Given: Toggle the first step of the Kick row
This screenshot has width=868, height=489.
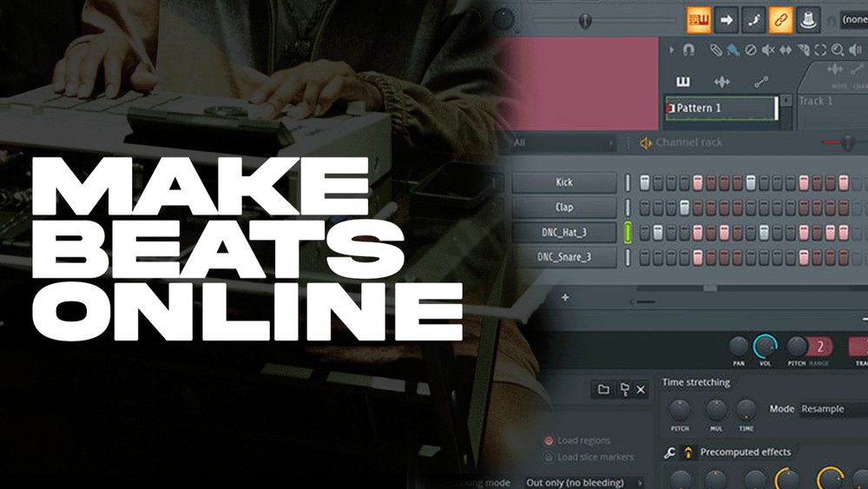Looking at the screenshot, I should pos(645,182).
